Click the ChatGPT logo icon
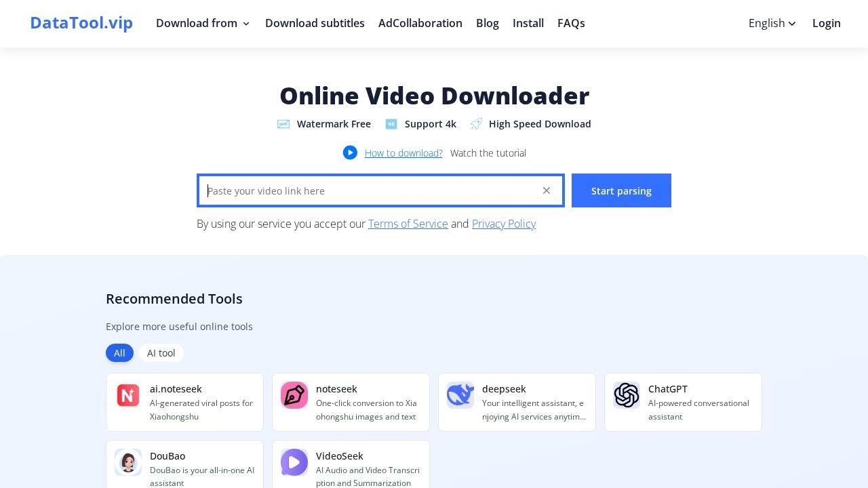Viewport: 868px width, 488px height. pos(627,395)
